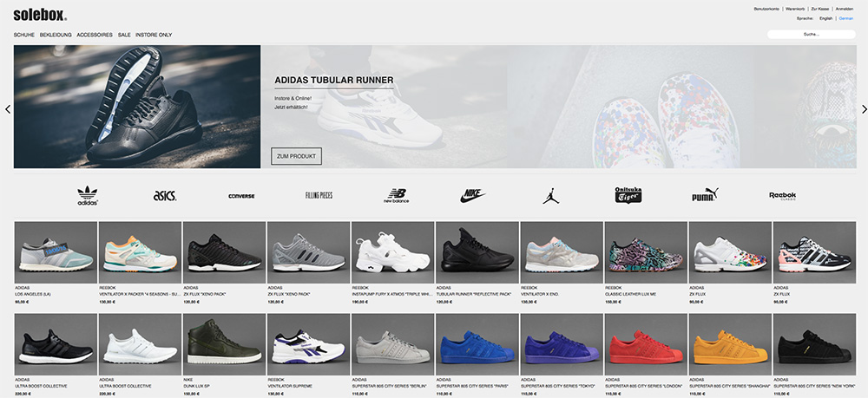
Task: Focus the Suche search field
Action: [811, 35]
